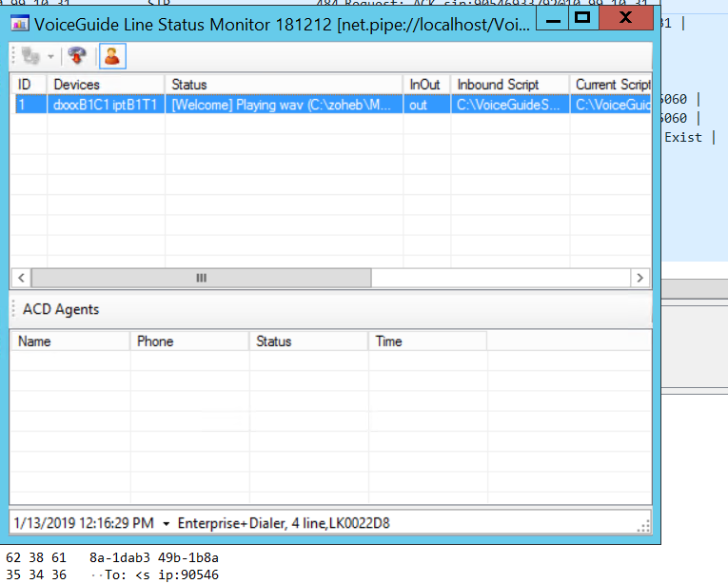Click the ACD Agents panel label

[x=61, y=309]
